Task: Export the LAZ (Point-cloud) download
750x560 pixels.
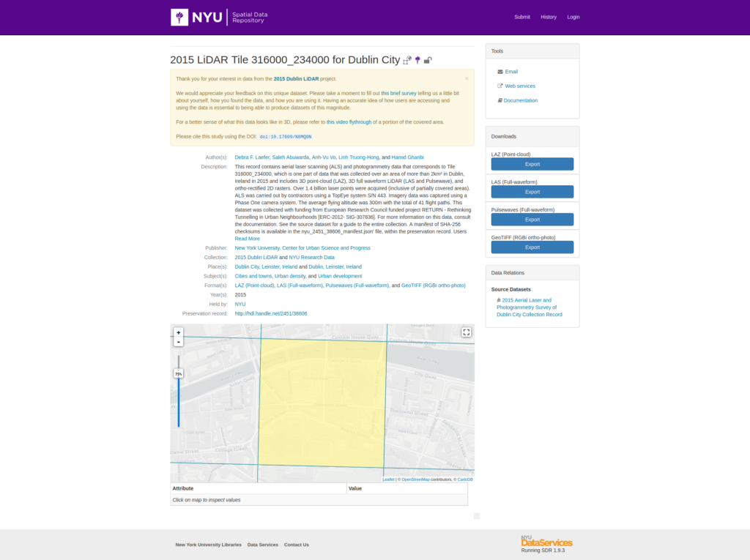Action: coord(532,164)
